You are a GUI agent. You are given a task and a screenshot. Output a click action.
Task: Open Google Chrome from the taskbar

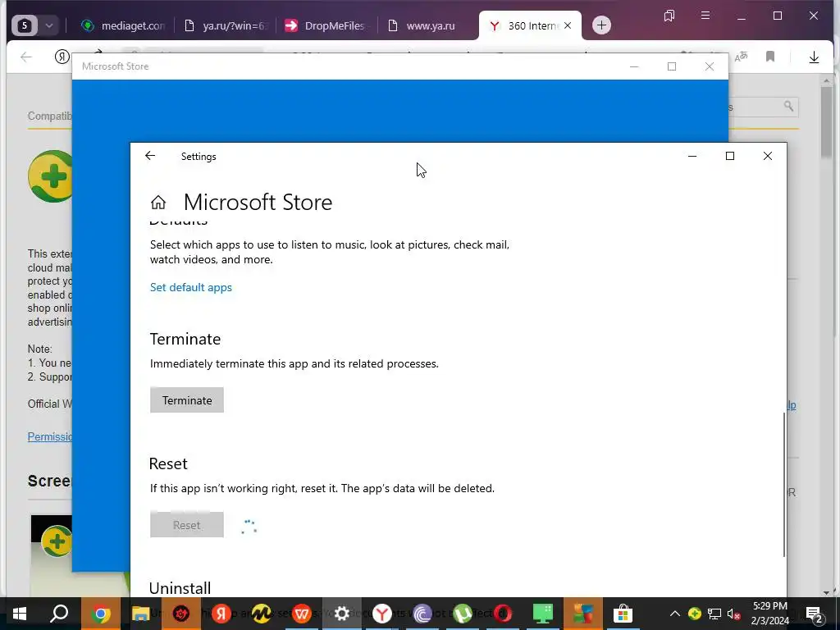100,614
